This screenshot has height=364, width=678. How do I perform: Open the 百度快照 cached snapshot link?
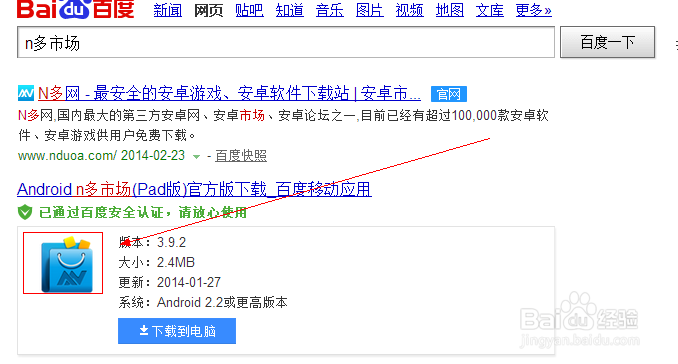[241, 156]
